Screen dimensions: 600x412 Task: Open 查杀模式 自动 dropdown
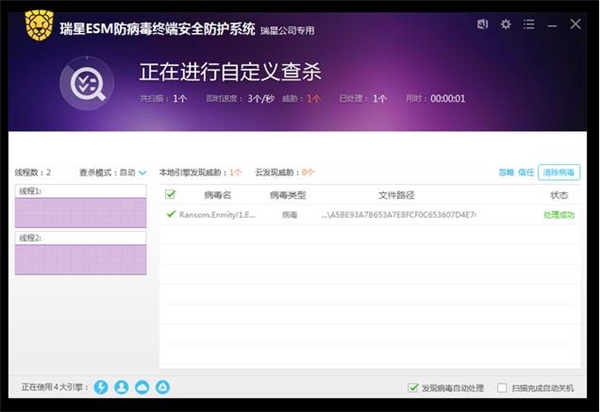click(133, 173)
